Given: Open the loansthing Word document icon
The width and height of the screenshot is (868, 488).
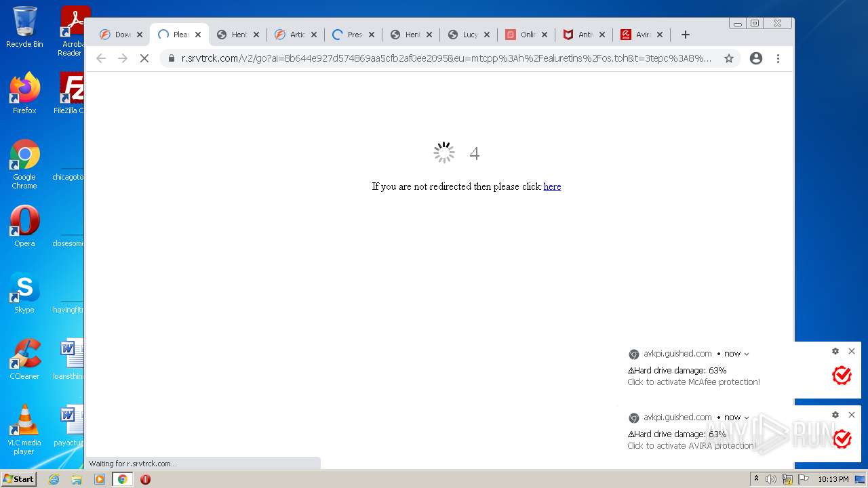Looking at the screenshot, I should [x=70, y=359].
